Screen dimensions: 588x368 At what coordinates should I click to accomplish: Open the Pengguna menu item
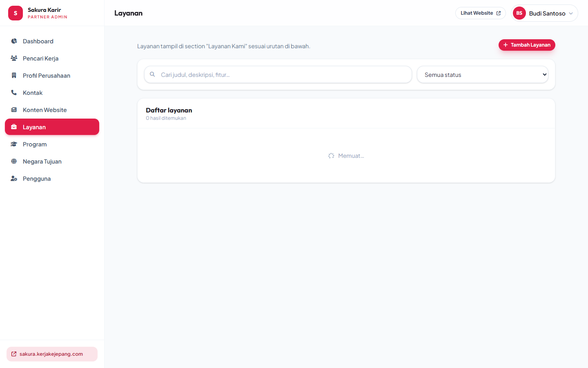pyautogui.click(x=52, y=179)
